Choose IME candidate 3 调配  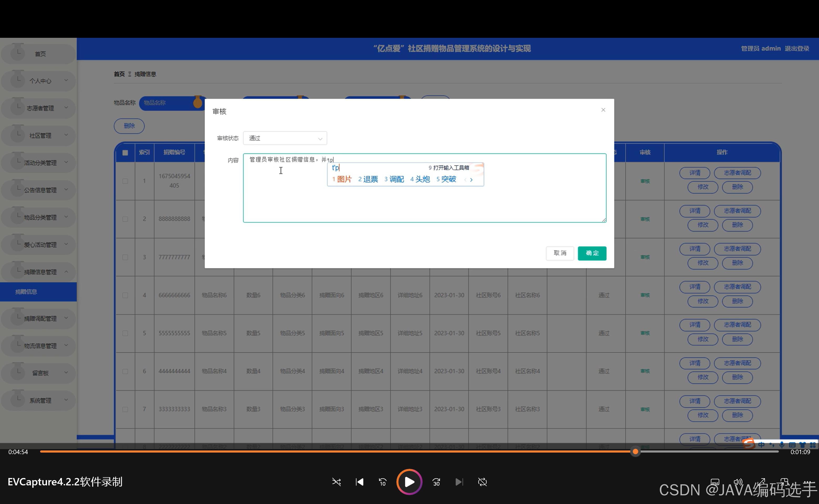(394, 179)
